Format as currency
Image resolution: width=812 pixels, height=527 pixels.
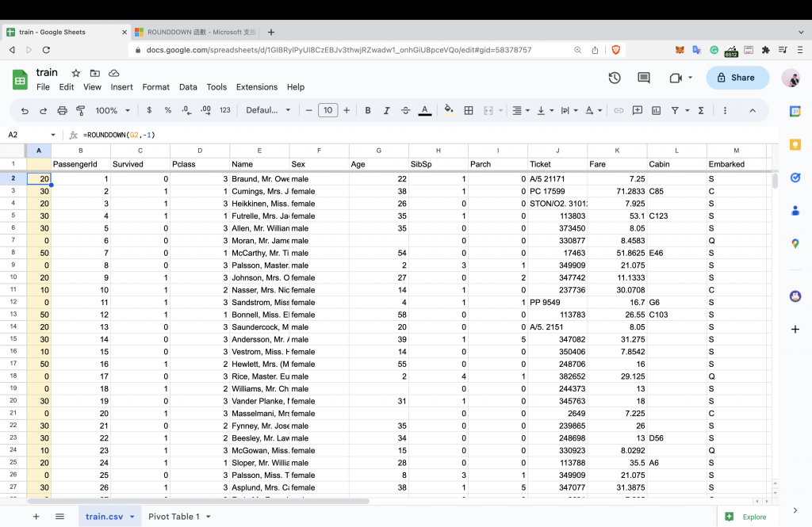point(149,110)
